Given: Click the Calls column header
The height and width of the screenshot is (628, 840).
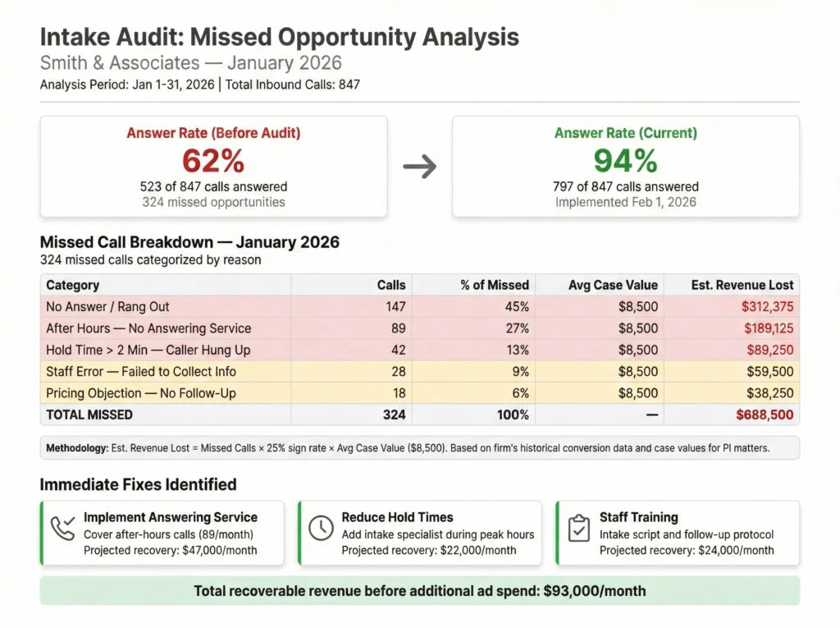Looking at the screenshot, I should pyautogui.click(x=390, y=285).
